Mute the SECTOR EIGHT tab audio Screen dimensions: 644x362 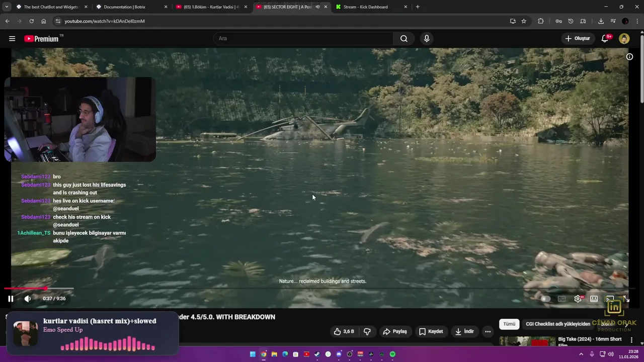pyautogui.click(x=317, y=7)
